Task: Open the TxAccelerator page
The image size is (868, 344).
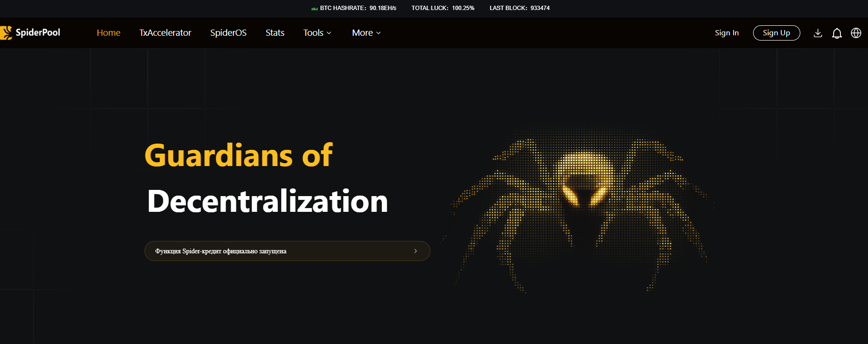Action: point(165,33)
